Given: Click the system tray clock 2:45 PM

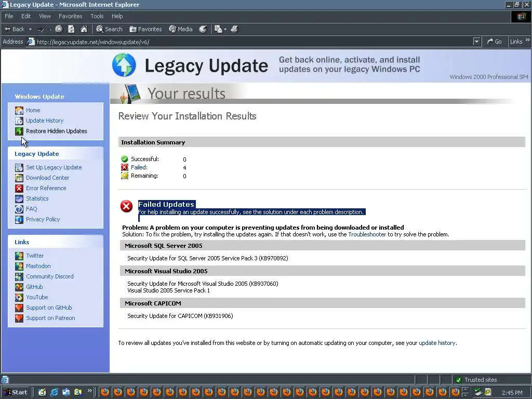Looking at the screenshot, I should (512, 393).
